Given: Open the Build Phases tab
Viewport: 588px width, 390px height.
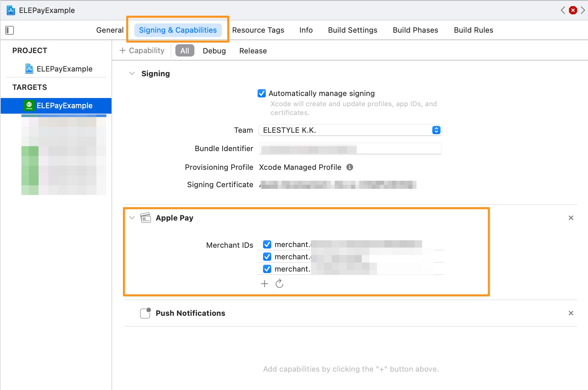Looking at the screenshot, I should point(415,30).
